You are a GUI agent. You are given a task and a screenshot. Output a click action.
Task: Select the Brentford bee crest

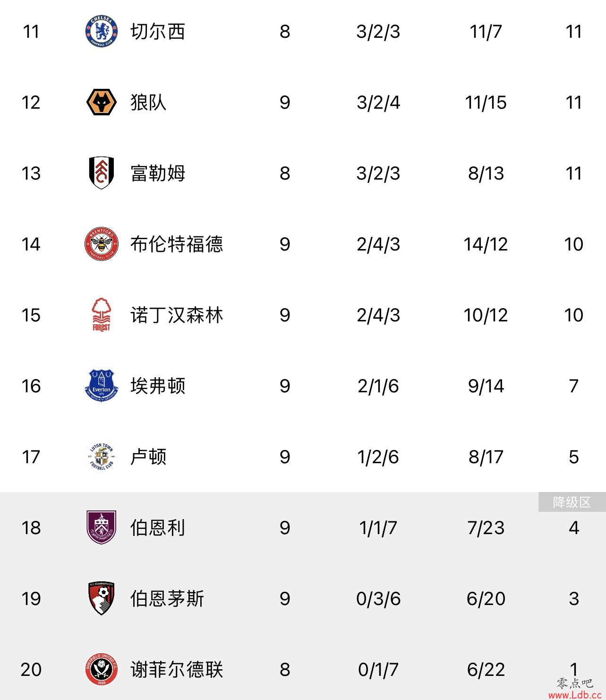click(101, 244)
